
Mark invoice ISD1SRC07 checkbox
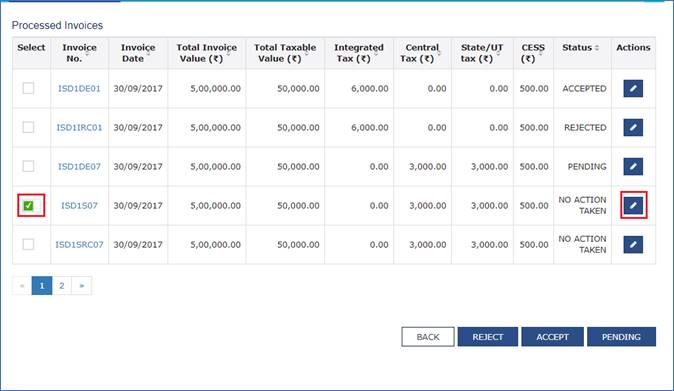pyautogui.click(x=28, y=244)
